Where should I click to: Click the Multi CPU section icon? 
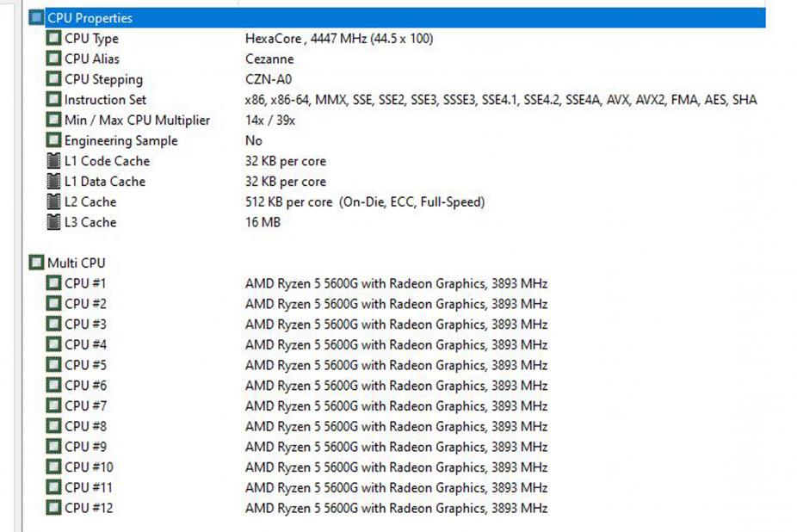(x=36, y=263)
